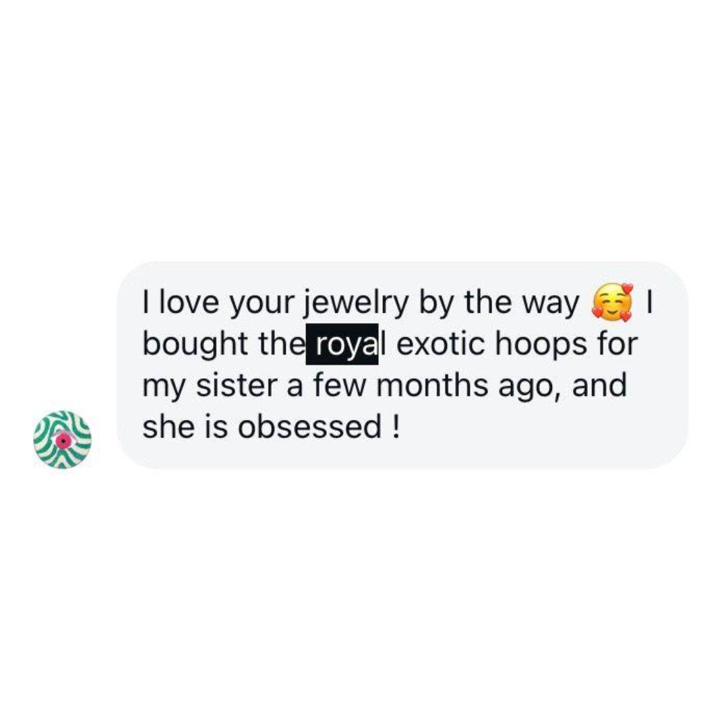Click the smiling hearts emoji
Image resolution: width=728 pixels, height=728 pixels.
click(612, 302)
